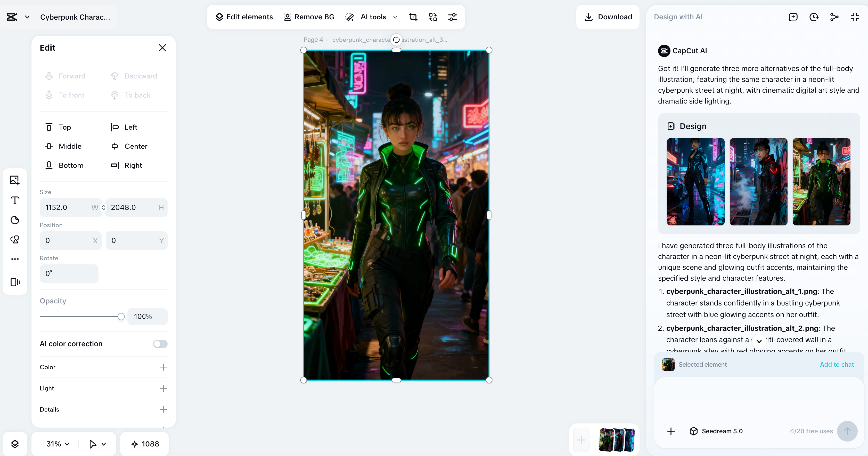Click the add image icon in sidebar
The height and width of the screenshot is (456, 868).
coord(15,180)
